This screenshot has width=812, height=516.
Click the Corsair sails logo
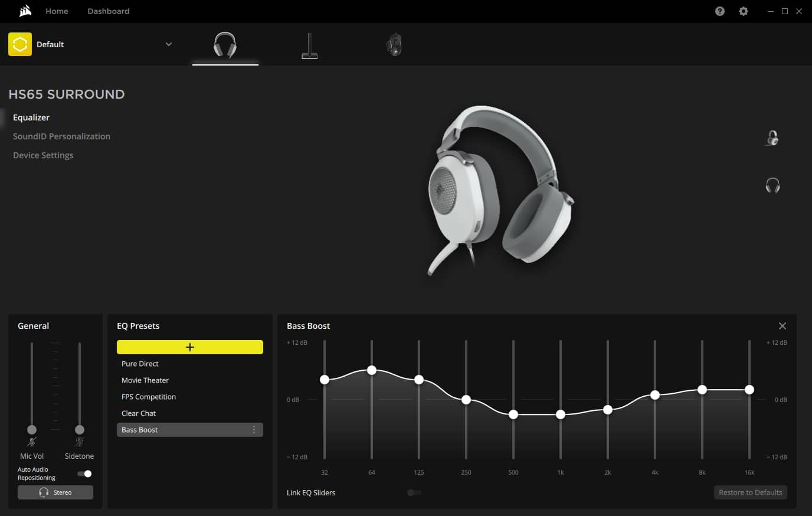pos(25,11)
